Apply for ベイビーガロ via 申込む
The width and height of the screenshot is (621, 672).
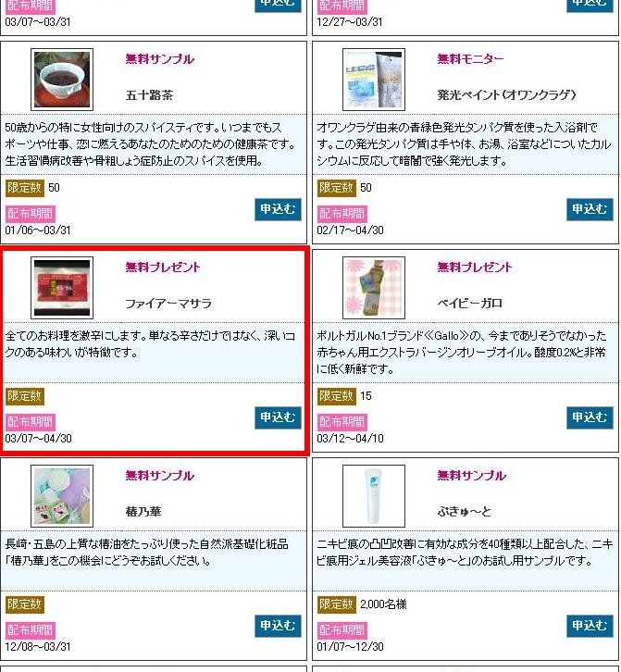pyautogui.click(x=590, y=417)
